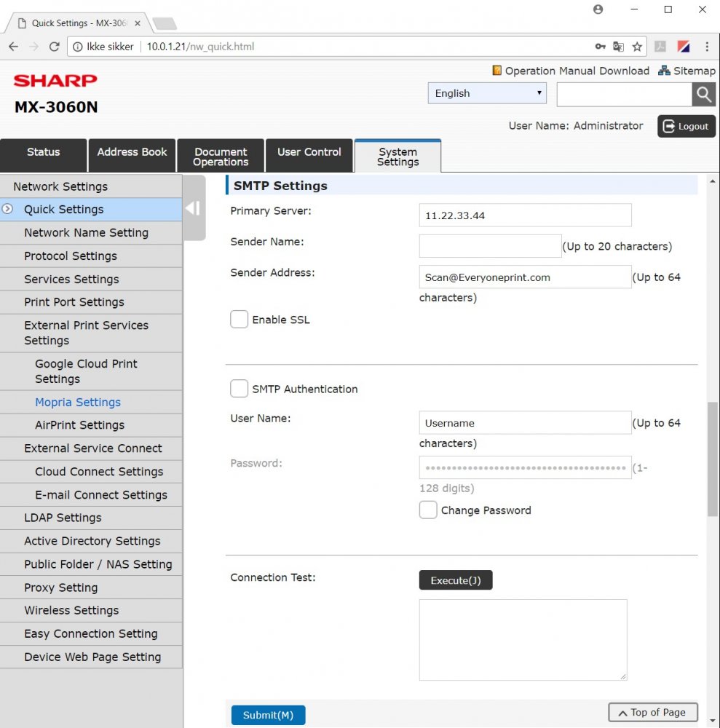Viewport: 720px width, 728px height.
Task: Open the Chrome three-dot menu
Action: pos(706,47)
